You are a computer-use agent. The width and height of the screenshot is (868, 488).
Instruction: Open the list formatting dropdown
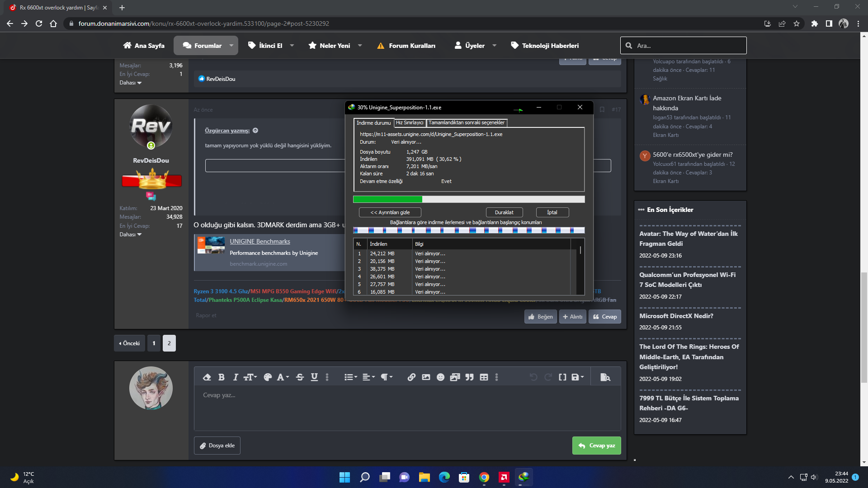pyautogui.click(x=350, y=377)
